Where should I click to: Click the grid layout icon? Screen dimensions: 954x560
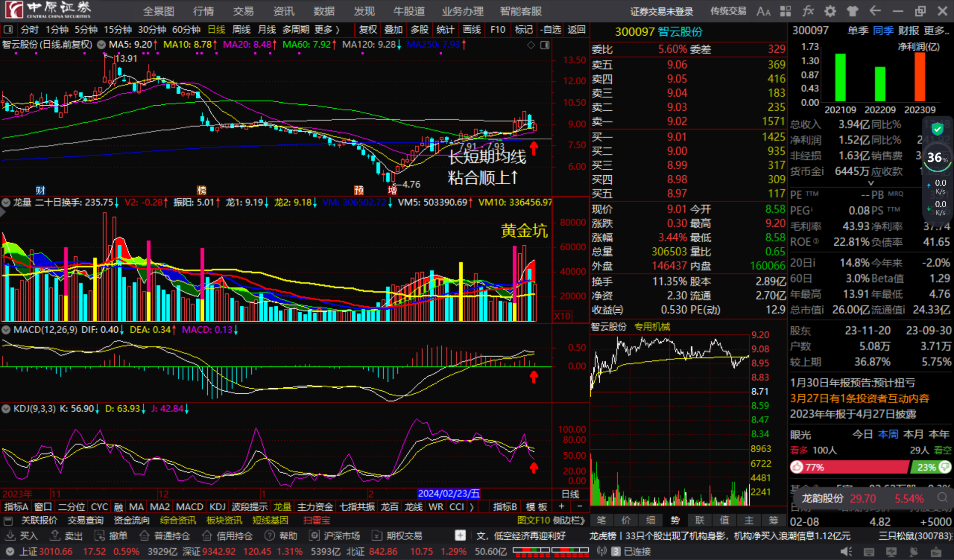click(786, 11)
